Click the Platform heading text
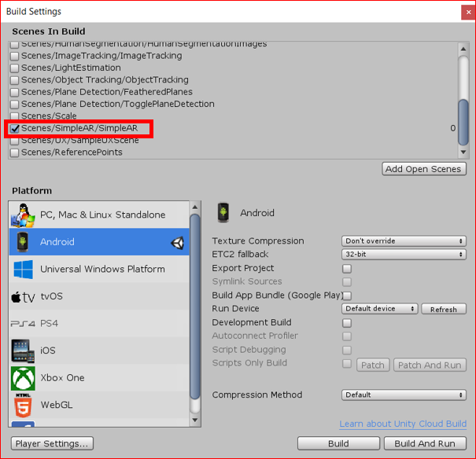 pos(32,191)
